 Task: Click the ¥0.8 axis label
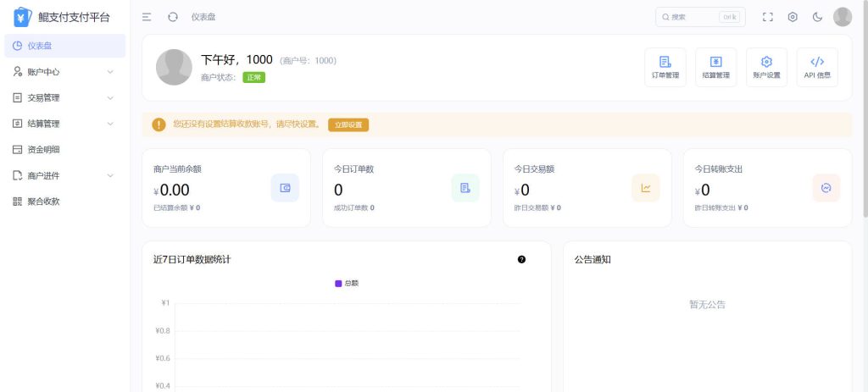[163, 331]
